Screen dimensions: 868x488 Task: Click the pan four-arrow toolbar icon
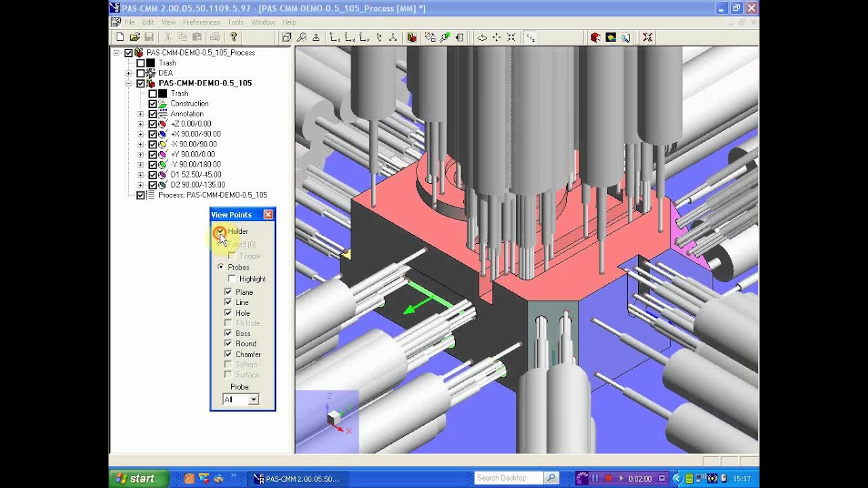[x=496, y=37]
